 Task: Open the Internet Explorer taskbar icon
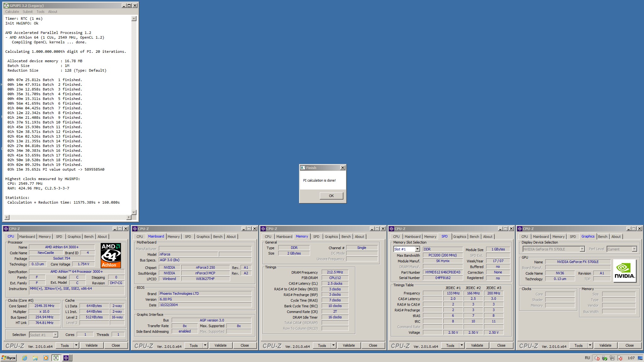pos(25,358)
